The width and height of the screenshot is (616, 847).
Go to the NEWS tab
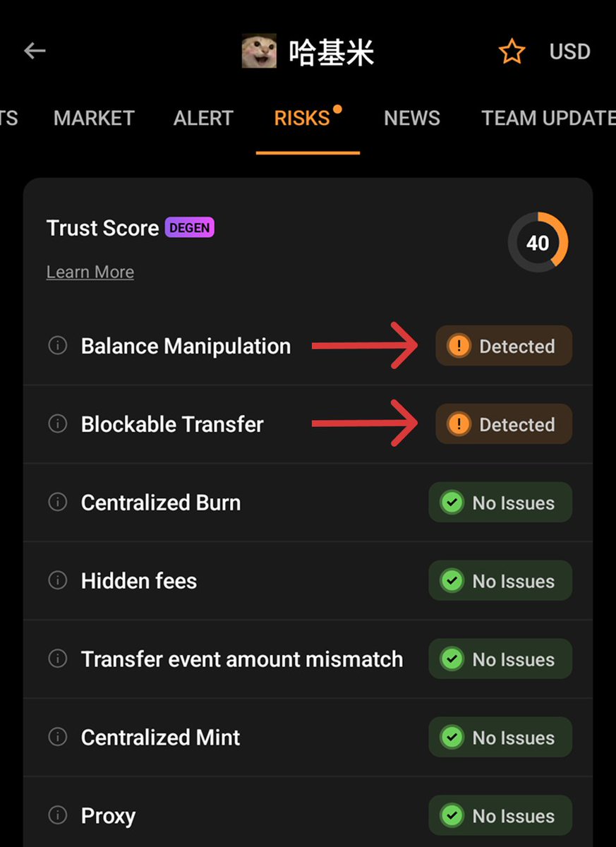coord(412,118)
